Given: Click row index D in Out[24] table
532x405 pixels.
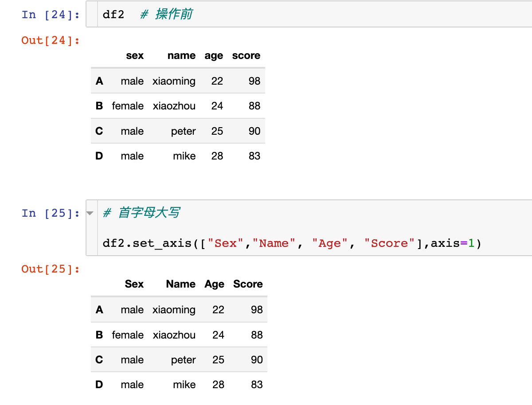Looking at the screenshot, I should point(99,156).
